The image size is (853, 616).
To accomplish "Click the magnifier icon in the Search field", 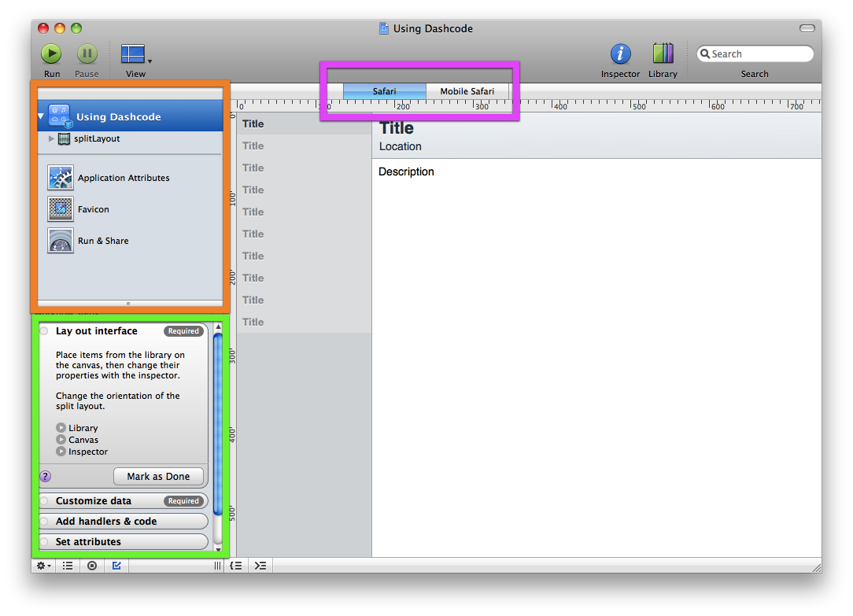I will [x=705, y=53].
